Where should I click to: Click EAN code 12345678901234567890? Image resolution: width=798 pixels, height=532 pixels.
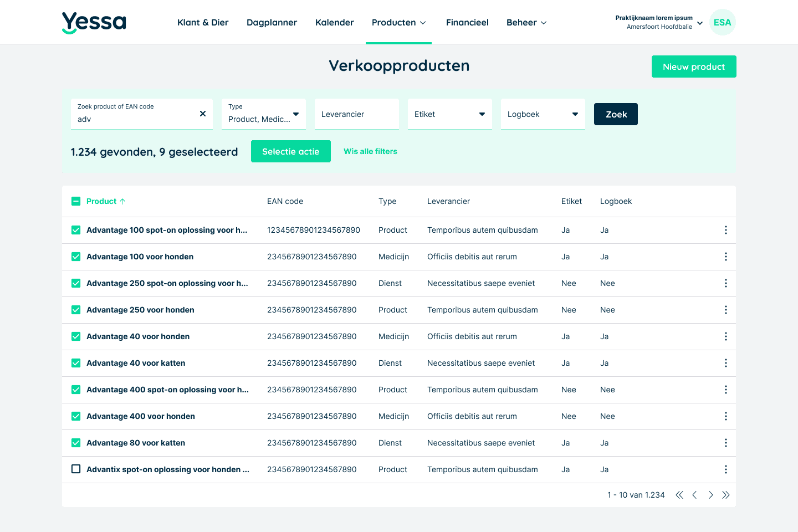pyautogui.click(x=314, y=230)
